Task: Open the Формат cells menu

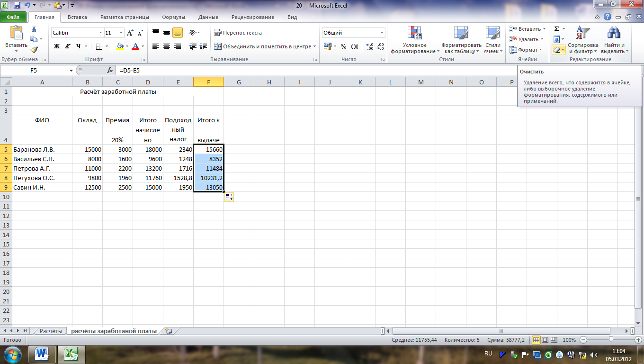Action: coord(526,50)
